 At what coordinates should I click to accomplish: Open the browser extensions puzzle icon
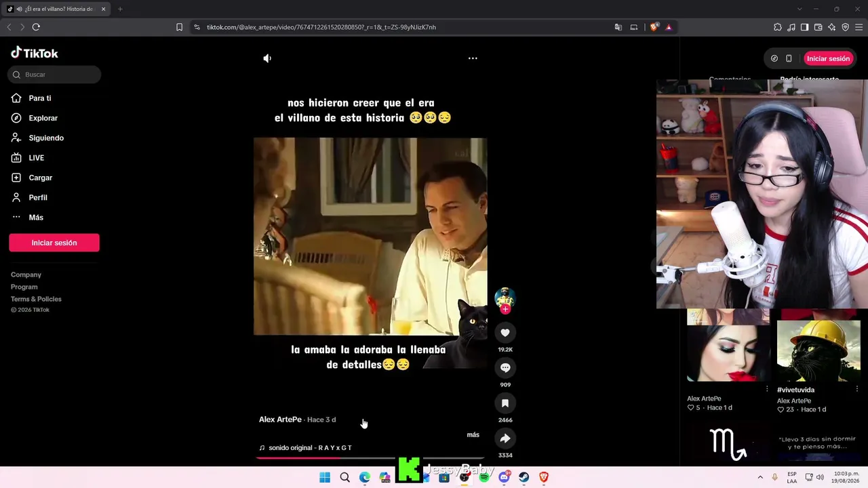point(778,27)
